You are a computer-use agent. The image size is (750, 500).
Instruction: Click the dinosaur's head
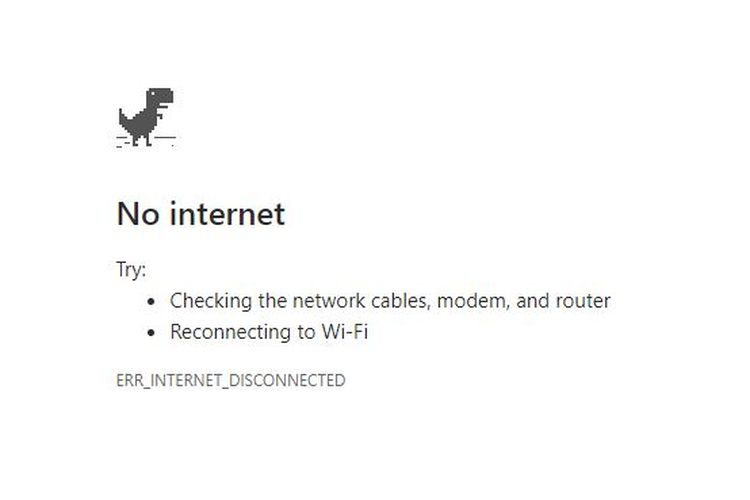[x=160, y=97]
